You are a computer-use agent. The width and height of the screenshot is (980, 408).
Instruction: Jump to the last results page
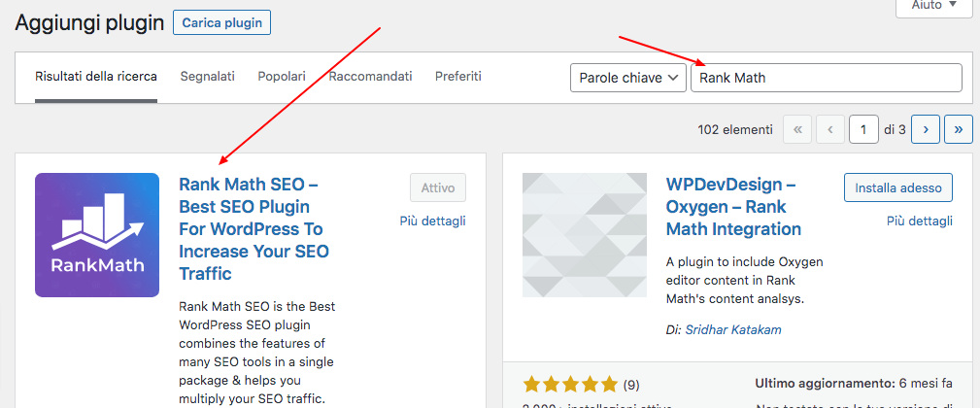958,130
